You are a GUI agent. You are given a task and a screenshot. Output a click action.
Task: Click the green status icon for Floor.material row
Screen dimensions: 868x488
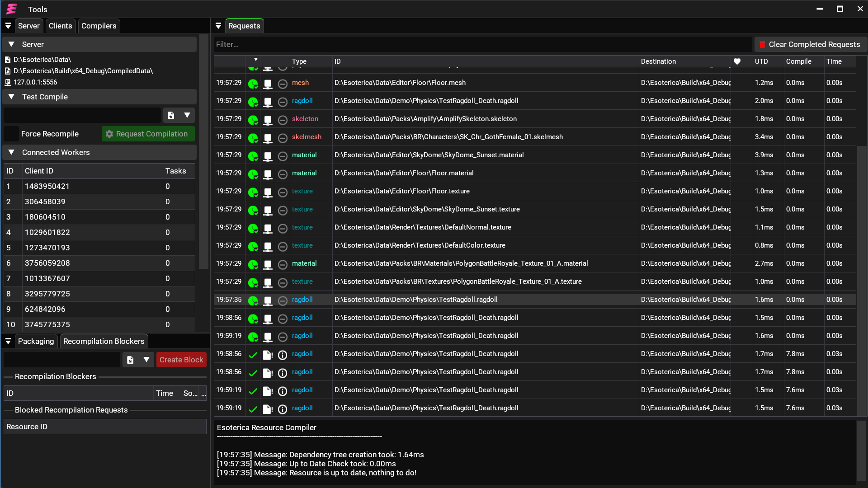(x=253, y=174)
